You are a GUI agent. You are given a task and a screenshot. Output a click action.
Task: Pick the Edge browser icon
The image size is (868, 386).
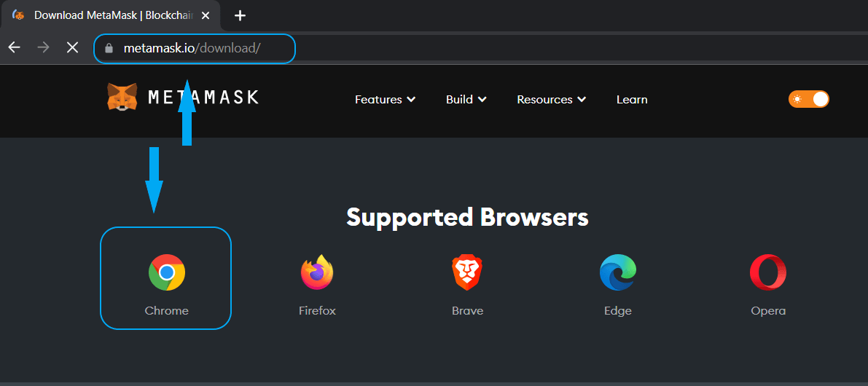click(618, 272)
